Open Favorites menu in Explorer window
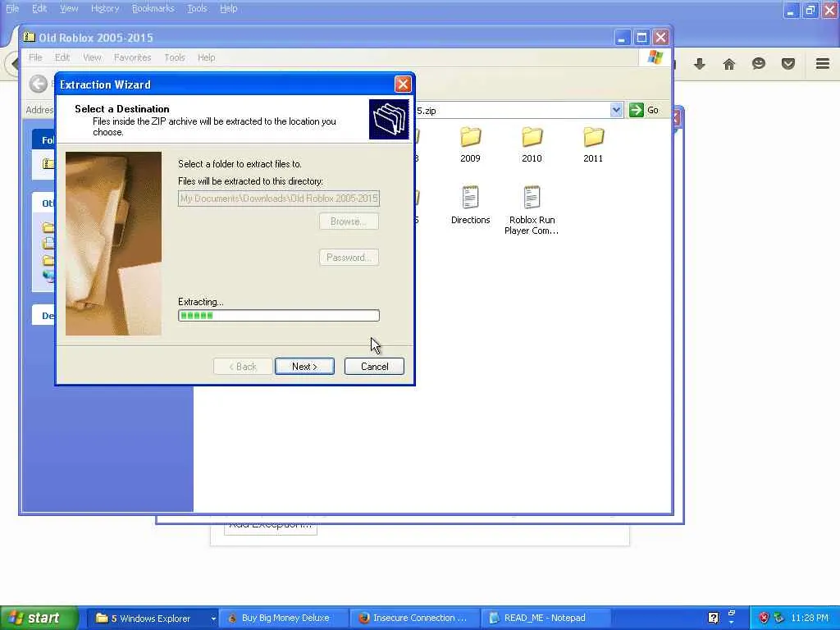840x630 pixels. (x=132, y=57)
